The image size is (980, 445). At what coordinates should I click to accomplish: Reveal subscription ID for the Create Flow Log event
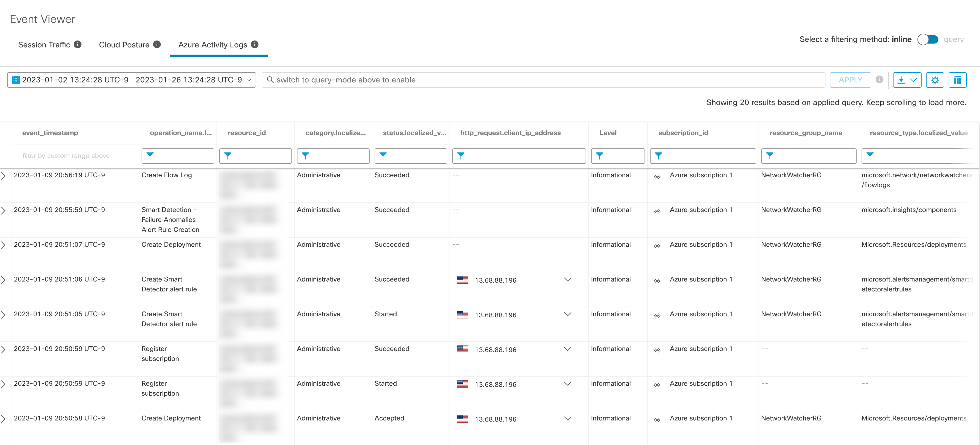[x=657, y=176]
